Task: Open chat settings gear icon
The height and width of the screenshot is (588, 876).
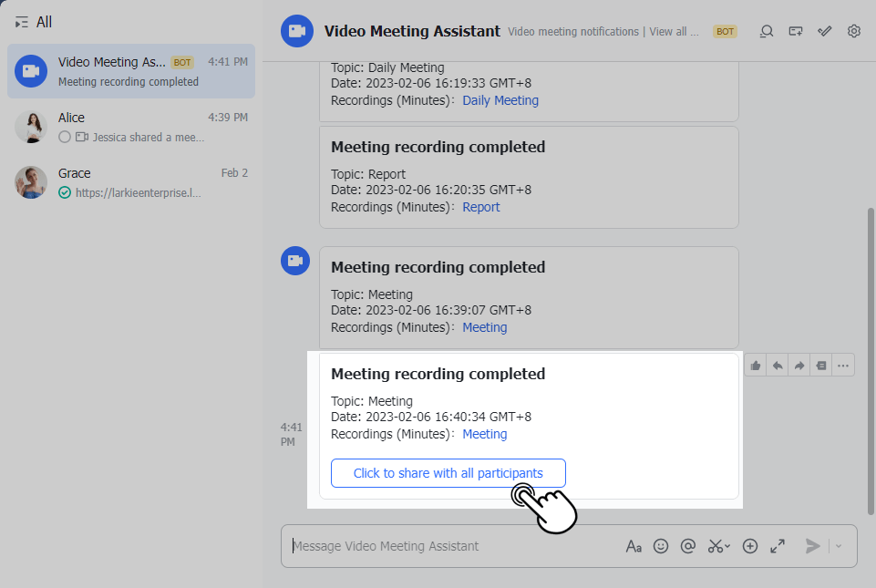Action: [x=853, y=31]
